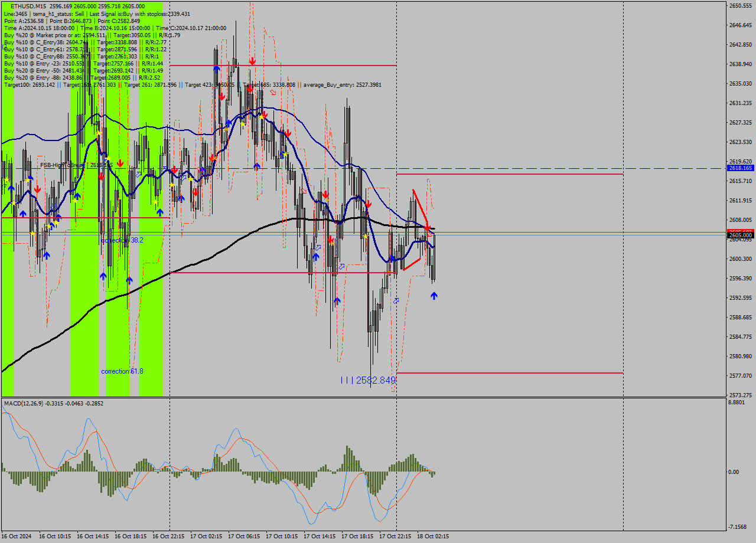Viewport: 756px width, 543px height.
Task: Click the '16 Oct 2024' time label
Action: [x=17, y=537]
